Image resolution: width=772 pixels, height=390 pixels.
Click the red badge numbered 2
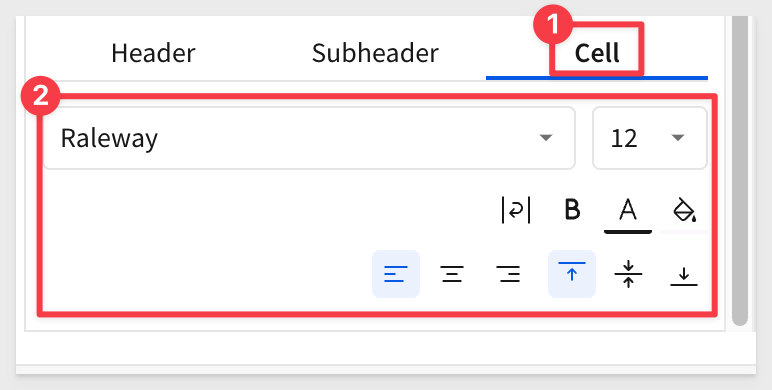click(x=40, y=97)
